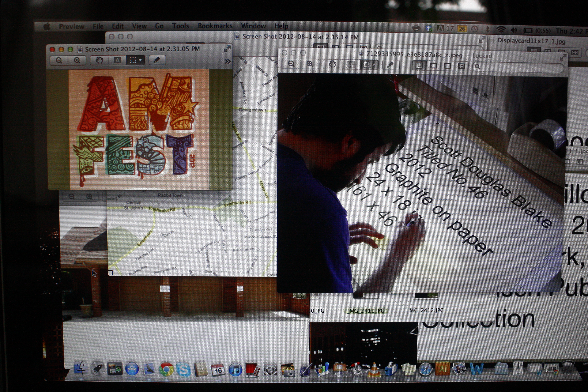Enter full screen from AM Fest window corner arrows
The image size is (588, 392).
[x=227, y=49]
